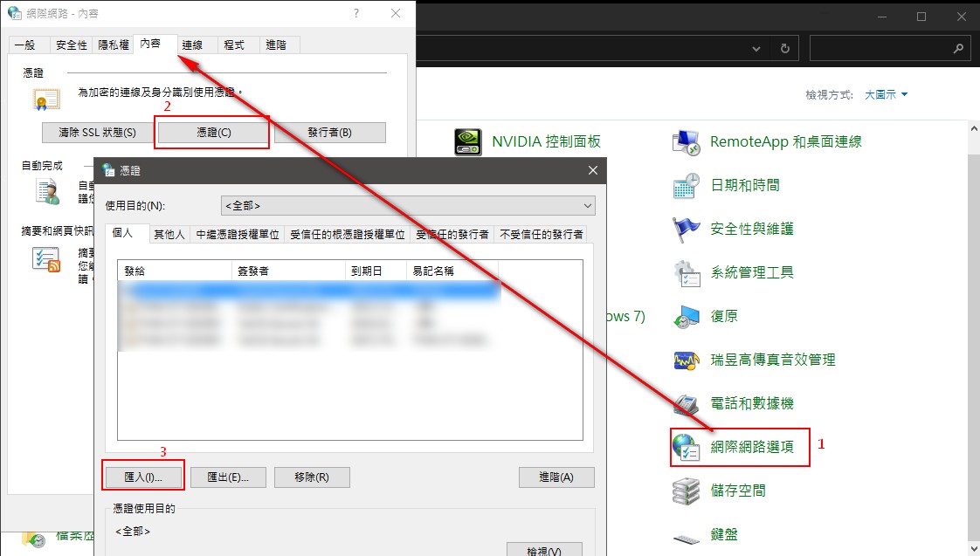Open 瑞昱高傳真音效管理 icon

687,360
